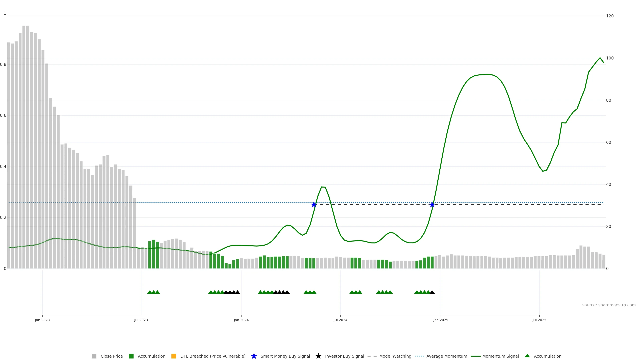
Task: Click the second blue star near Jan 2025
Action: click(432, 205)
